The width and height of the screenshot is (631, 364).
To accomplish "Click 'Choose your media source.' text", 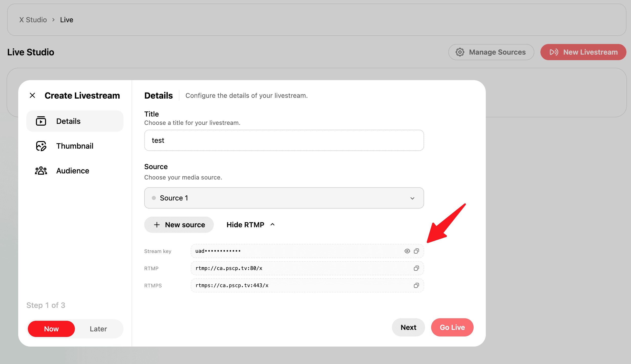I will point(183,177).
